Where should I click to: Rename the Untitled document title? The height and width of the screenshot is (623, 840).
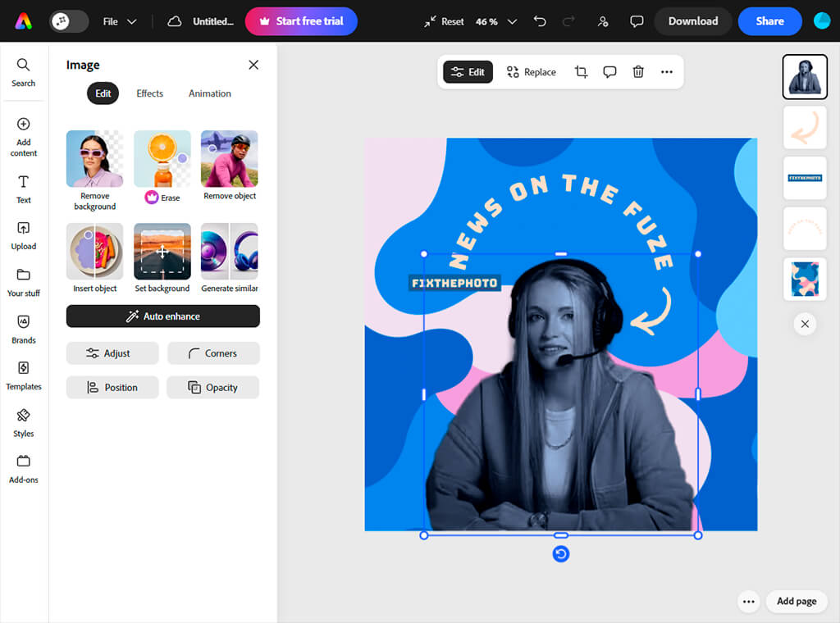[x=212, y=21]
